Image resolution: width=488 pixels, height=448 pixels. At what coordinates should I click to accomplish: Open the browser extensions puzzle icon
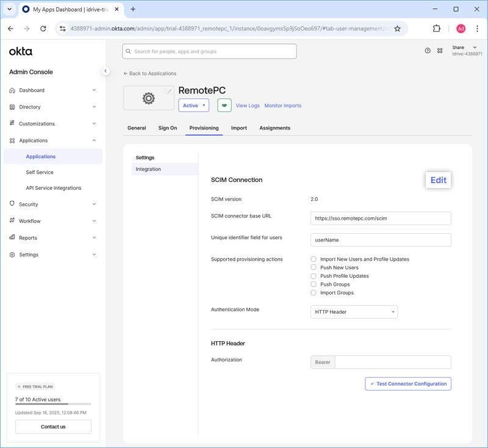point(437,29)
